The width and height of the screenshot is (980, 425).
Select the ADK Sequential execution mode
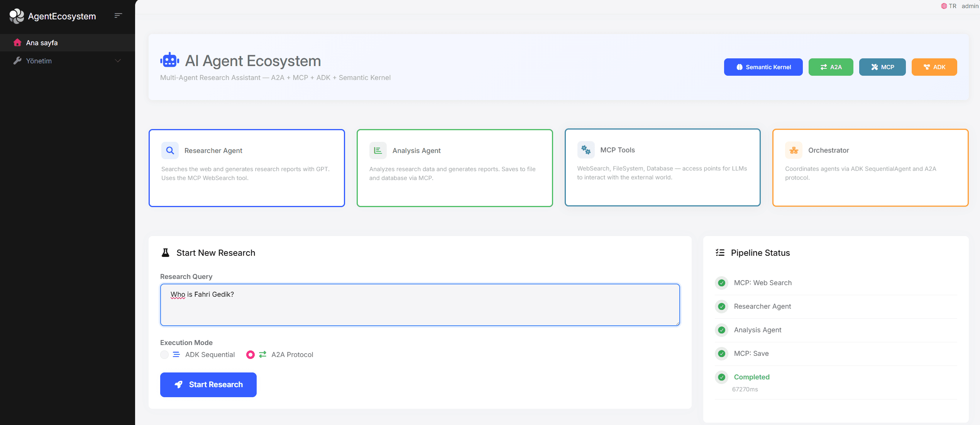pos(164,354)
